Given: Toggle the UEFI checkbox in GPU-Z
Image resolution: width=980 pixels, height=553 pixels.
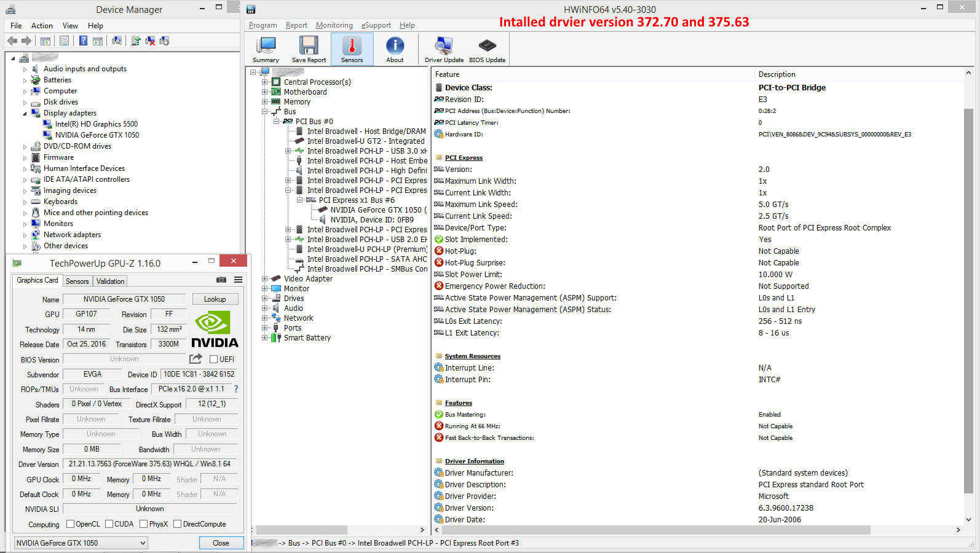Looking at the screenshot, I should click(x=214, y=359).
